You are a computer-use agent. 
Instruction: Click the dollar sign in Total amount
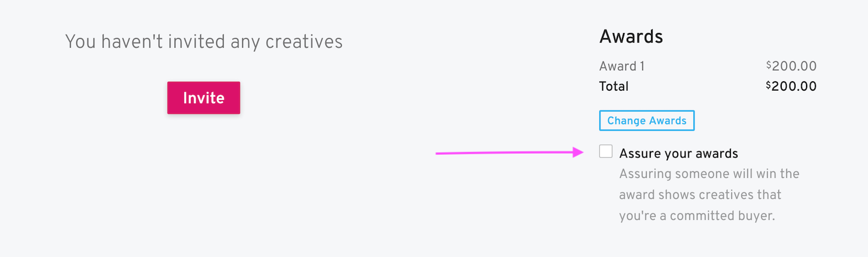point(768,85)
